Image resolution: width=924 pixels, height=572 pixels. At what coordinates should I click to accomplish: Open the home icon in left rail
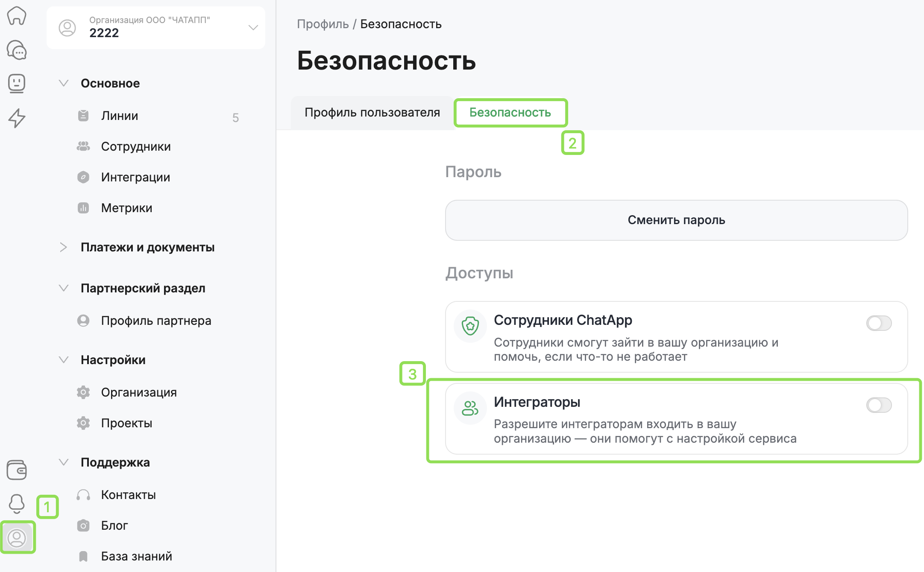point(17,16)
